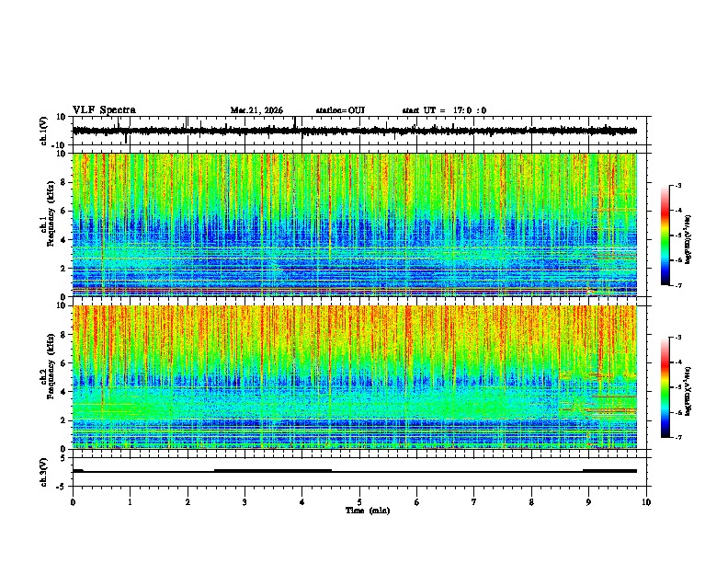The image size is (728, 563).
Task: Click the "4" kHz tick on ch.2 spectrogram
Action: (64, 392)
